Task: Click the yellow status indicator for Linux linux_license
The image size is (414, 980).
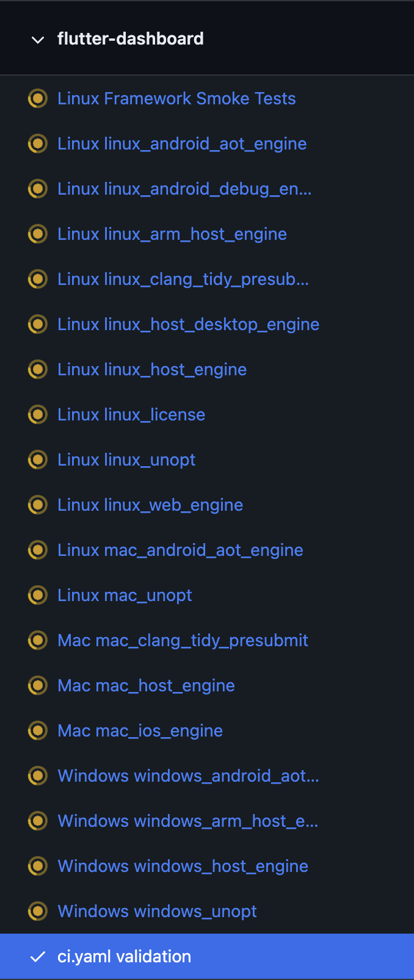Action: click(37, 414)
